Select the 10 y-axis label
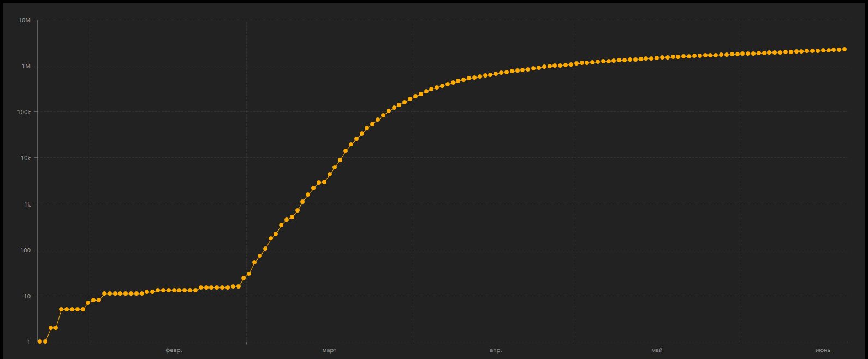Viewport: 868px width, 359px height. (x=27, y=296)
